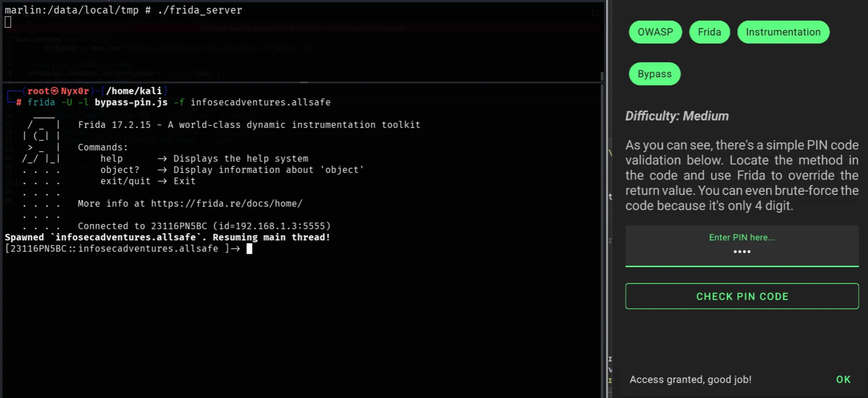
Task: Click the 'Access granted, good job!' message
Action: [690, 380]
